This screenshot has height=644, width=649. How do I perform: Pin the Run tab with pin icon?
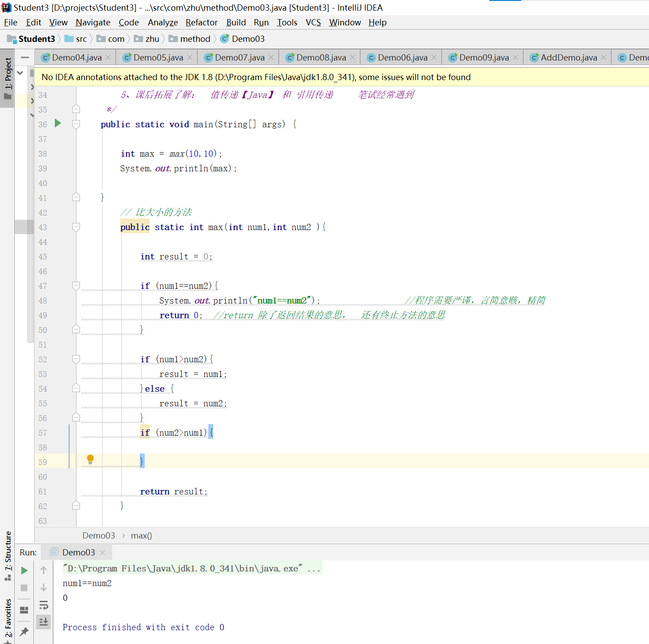point(24,631)
